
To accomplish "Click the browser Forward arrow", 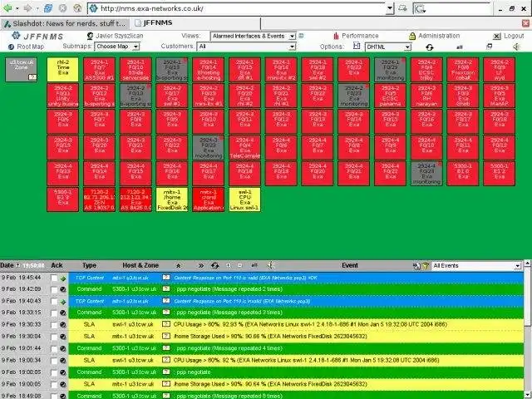I will pyautogui.click(x=27, y=8).
